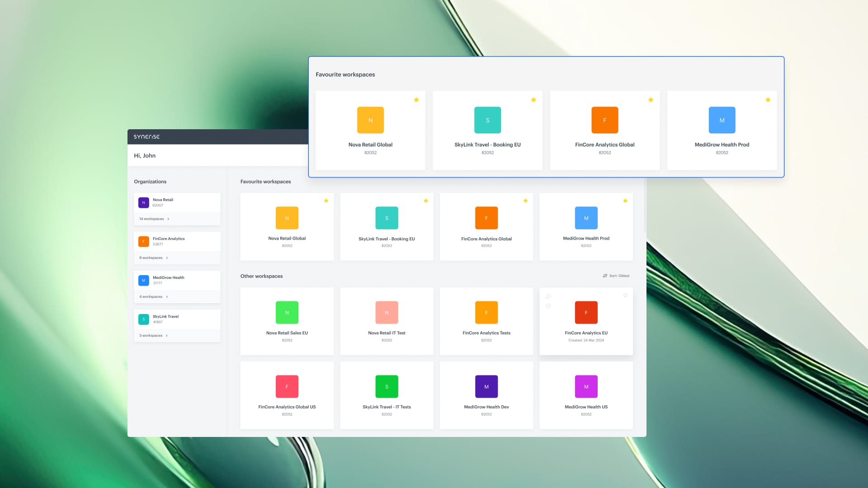The height and width of the screenshot is (488, 868).
Task: Star the FinCore Analytics EU workspace
Action: pyautogui.click(x=626, y=295)
